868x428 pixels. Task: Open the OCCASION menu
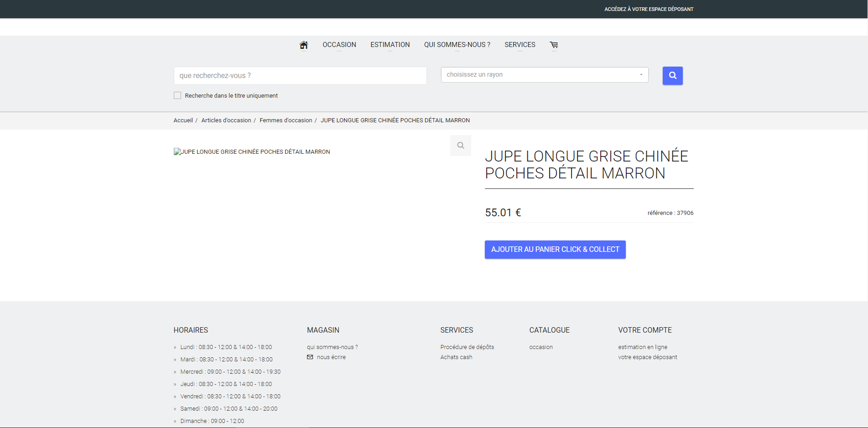[x=339, y=45]
